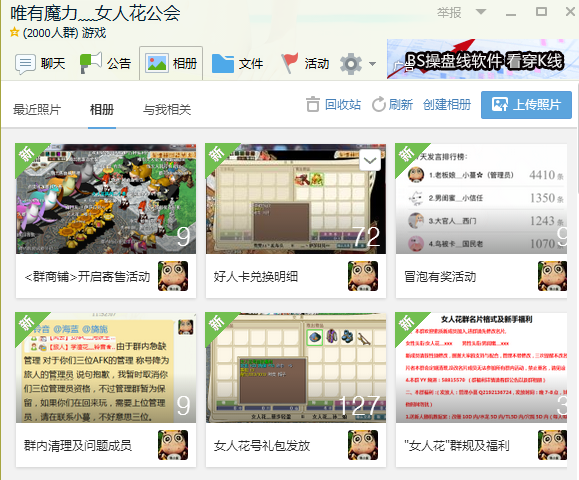Open the 群内清理及问题成员 album thumbnail

tap(106, 368)
